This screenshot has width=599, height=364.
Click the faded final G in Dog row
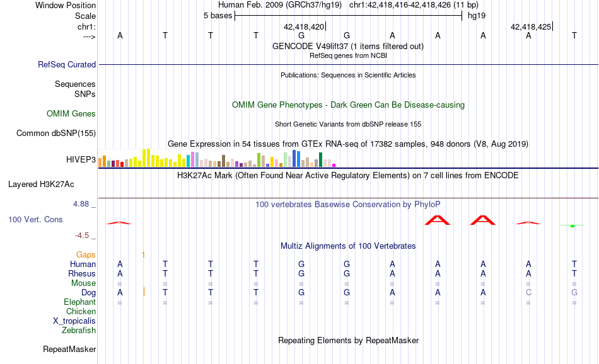tap(574, 293)
